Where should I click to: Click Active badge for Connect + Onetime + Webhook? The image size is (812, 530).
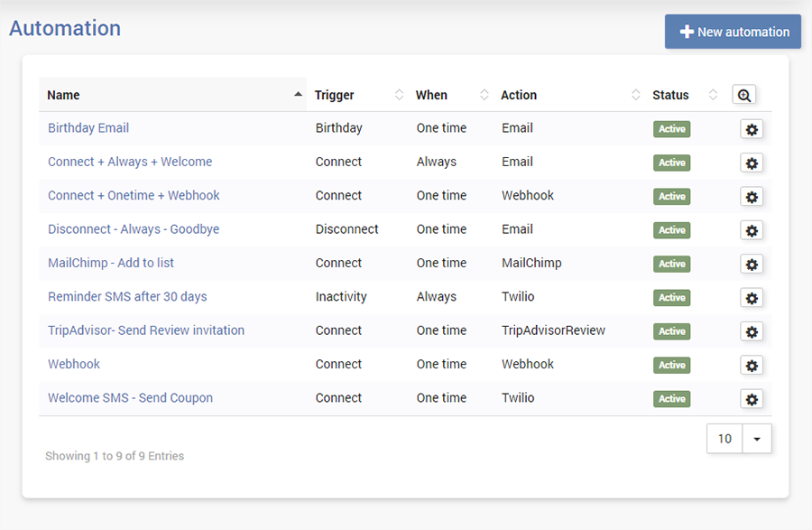671,196
